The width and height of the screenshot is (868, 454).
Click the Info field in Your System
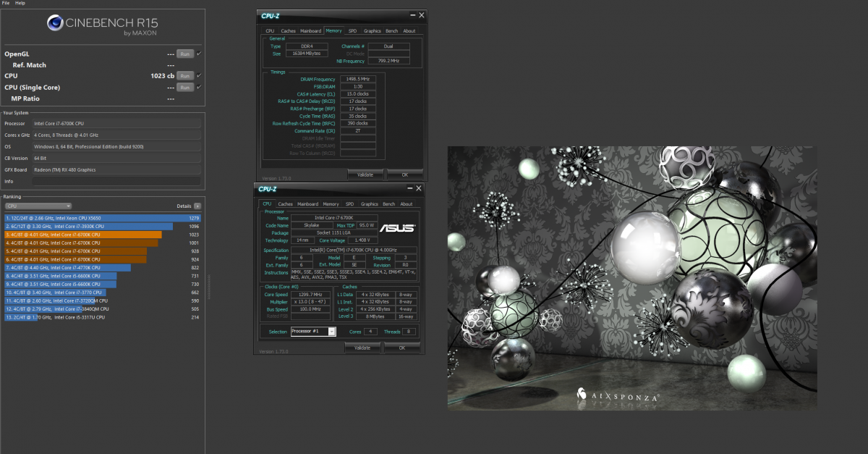116,181
